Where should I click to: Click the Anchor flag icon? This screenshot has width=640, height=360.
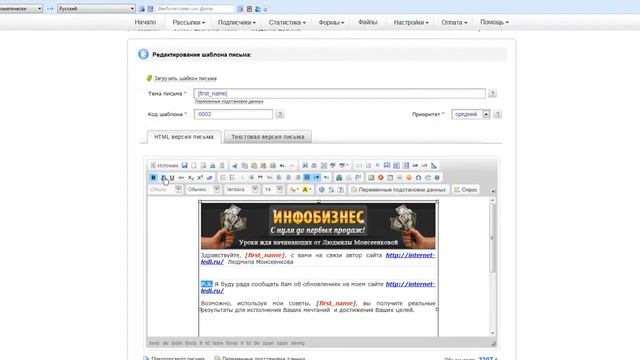click(358, 178)
